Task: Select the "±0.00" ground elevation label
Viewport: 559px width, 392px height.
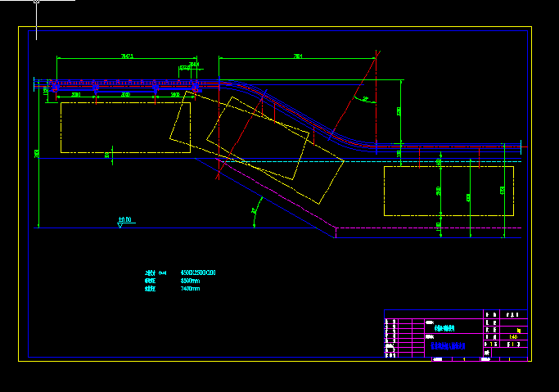Action: (124, 219)
